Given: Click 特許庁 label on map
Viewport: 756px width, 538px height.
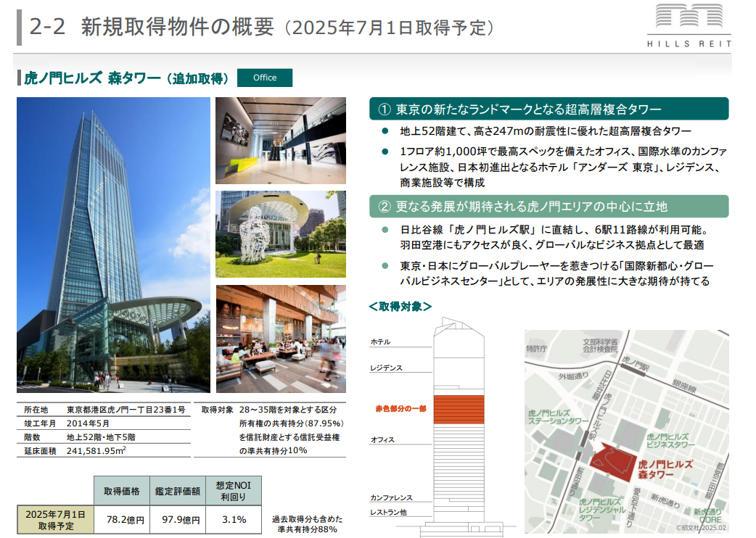Looking at the screenshot, I should [536, 349].
